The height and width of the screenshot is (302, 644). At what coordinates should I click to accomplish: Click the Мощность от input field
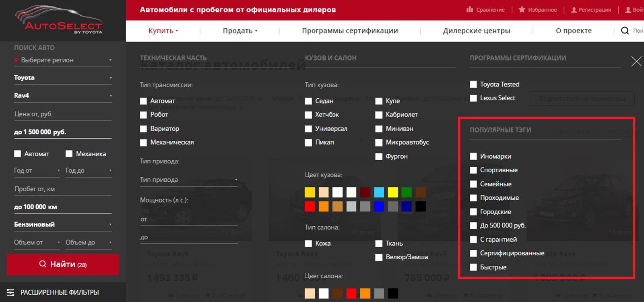click(189, 219)
